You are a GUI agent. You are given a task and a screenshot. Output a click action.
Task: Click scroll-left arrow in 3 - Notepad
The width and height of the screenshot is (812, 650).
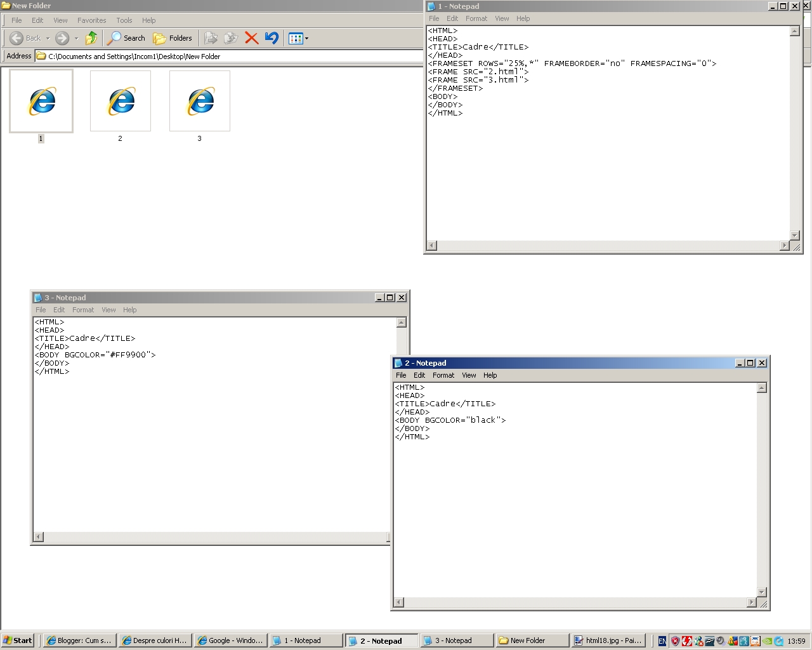[38, 537]
